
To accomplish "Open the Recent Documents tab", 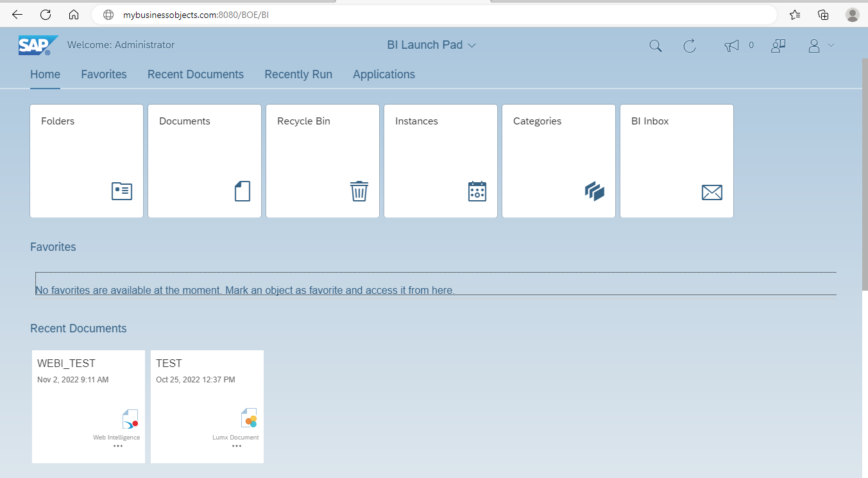I will click(196, 74).
